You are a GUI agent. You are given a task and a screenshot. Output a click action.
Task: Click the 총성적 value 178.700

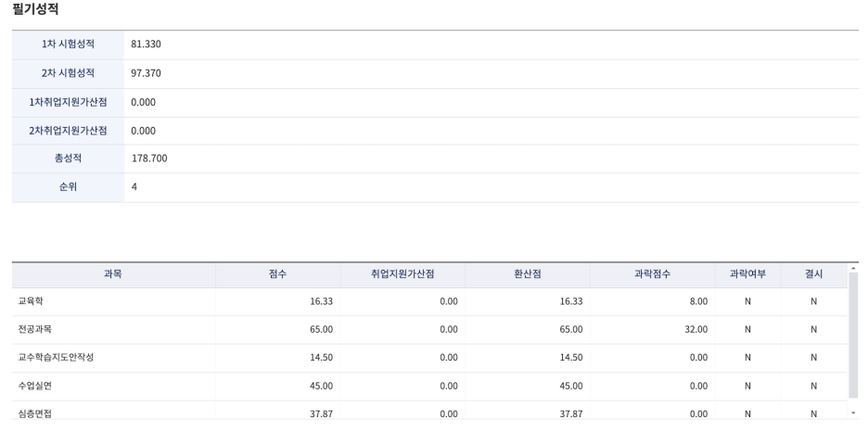[149, 159]
